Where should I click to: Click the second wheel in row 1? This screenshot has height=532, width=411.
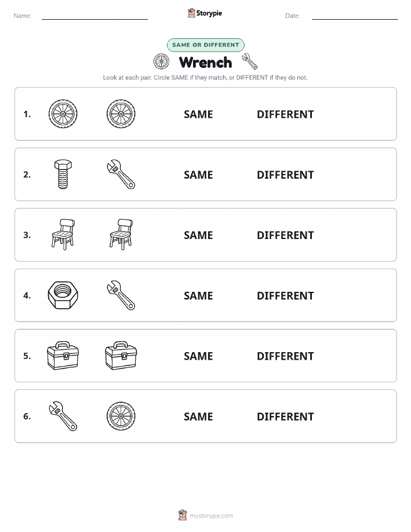[121, 114]
